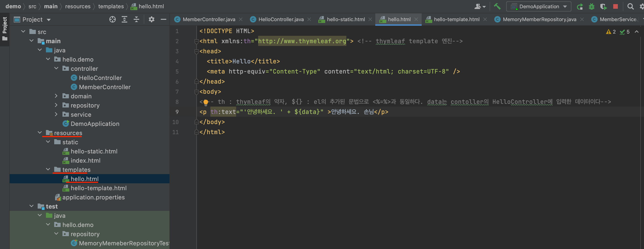644x249 pixels.
Task: Collapse the templates folder
Action: pos(48,170)
